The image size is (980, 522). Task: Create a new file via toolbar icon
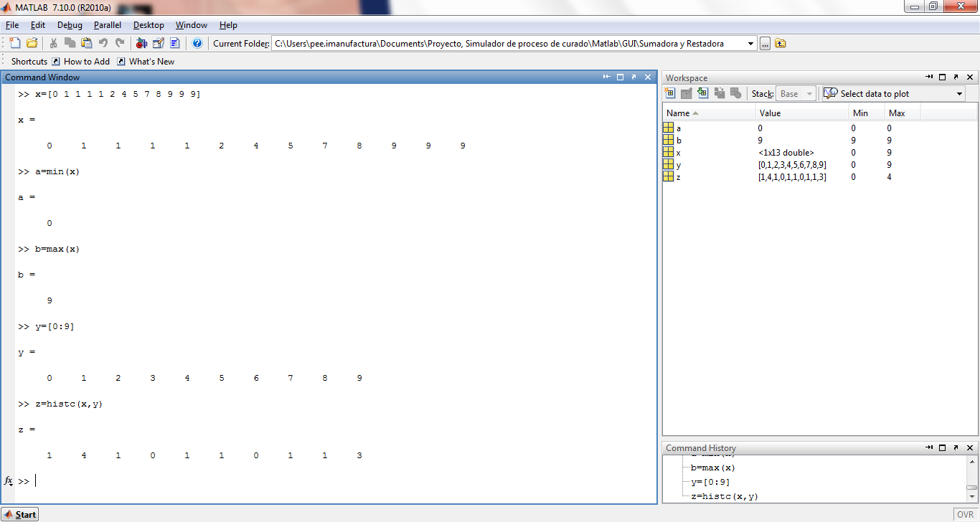(15, 43)
